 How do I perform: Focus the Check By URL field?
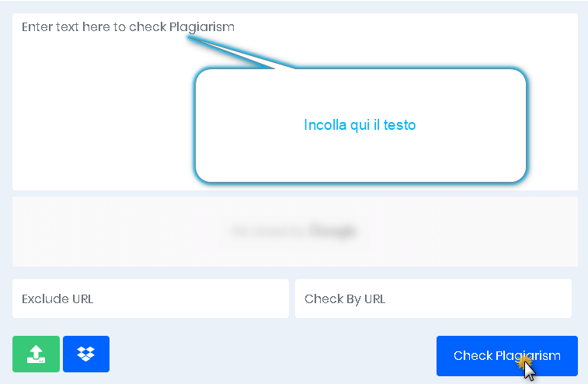pos(433,298)
